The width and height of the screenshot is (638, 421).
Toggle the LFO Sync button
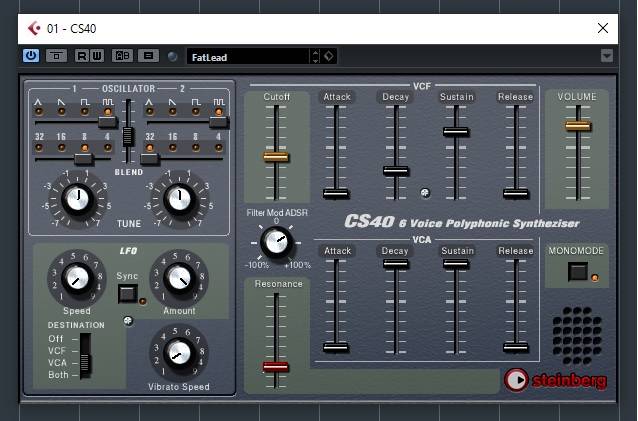[127, 293]
